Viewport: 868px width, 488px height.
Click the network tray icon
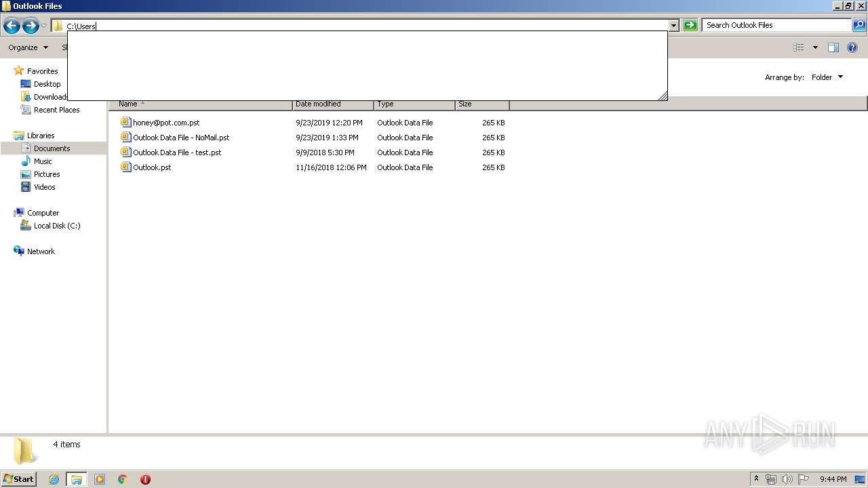tap(771, 479)
